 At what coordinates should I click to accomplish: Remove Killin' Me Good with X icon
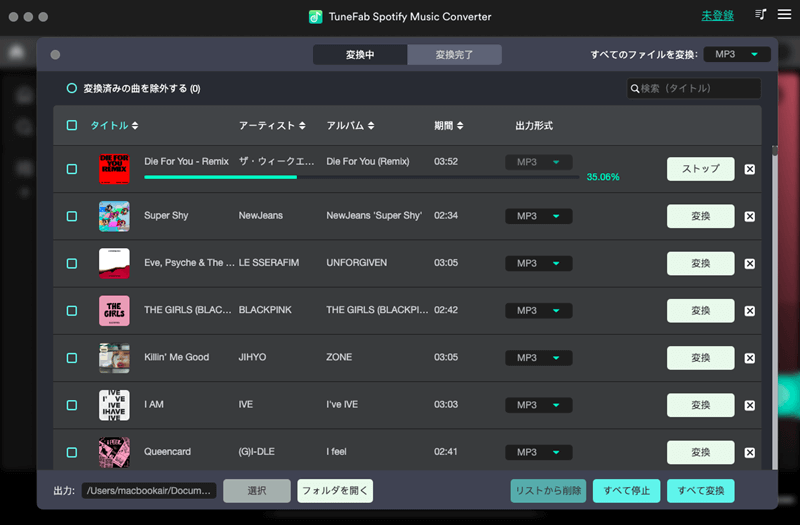point(749,358)
